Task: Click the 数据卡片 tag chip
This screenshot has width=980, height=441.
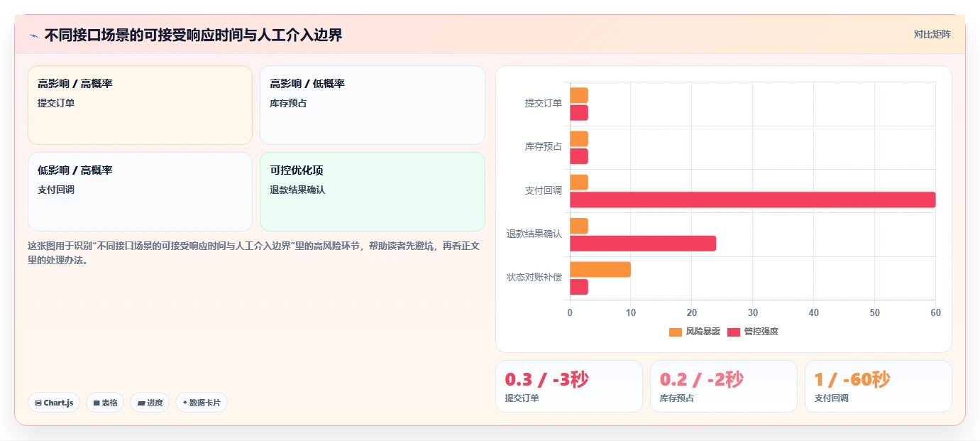Action: (x=202, y=403)
